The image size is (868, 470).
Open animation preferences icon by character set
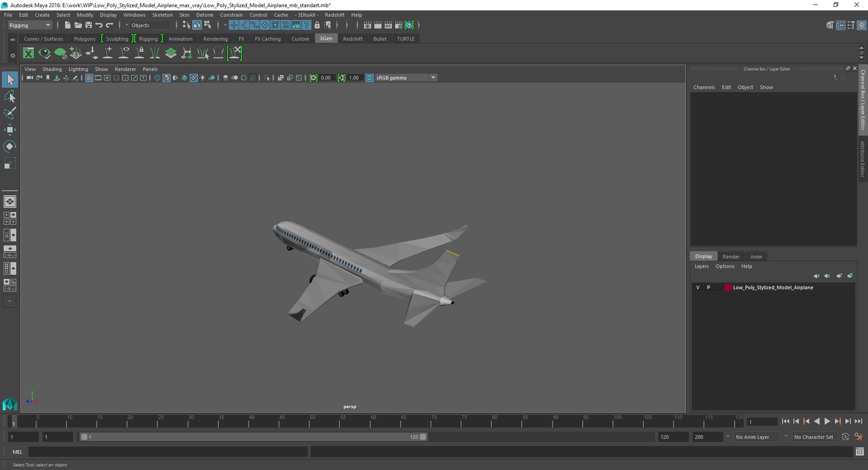click(859, 437)
